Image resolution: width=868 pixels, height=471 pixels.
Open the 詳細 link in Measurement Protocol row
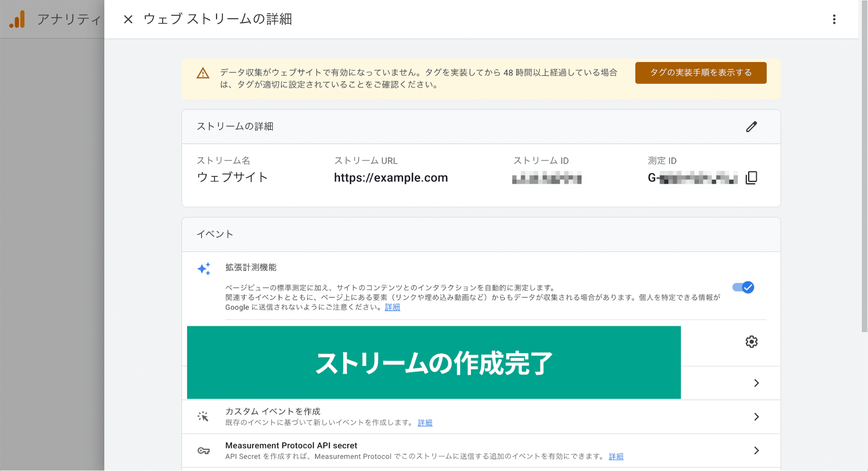click(616, 456)
